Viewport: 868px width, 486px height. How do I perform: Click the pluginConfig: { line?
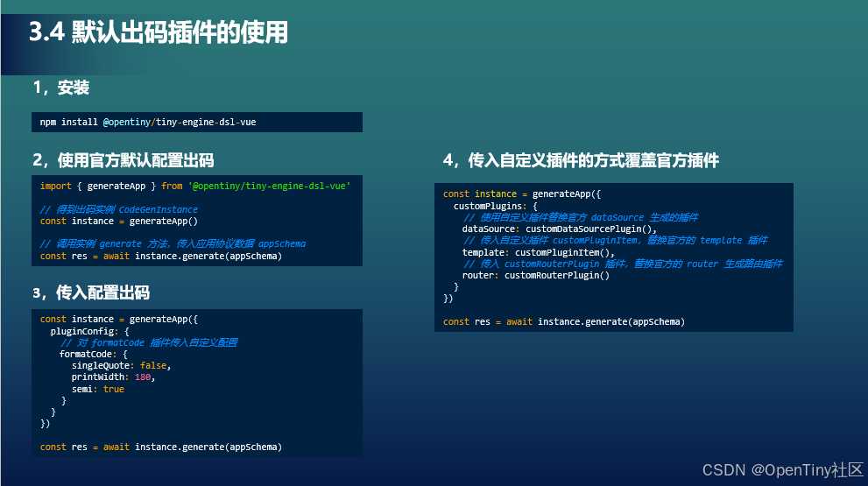click(89, 331)
